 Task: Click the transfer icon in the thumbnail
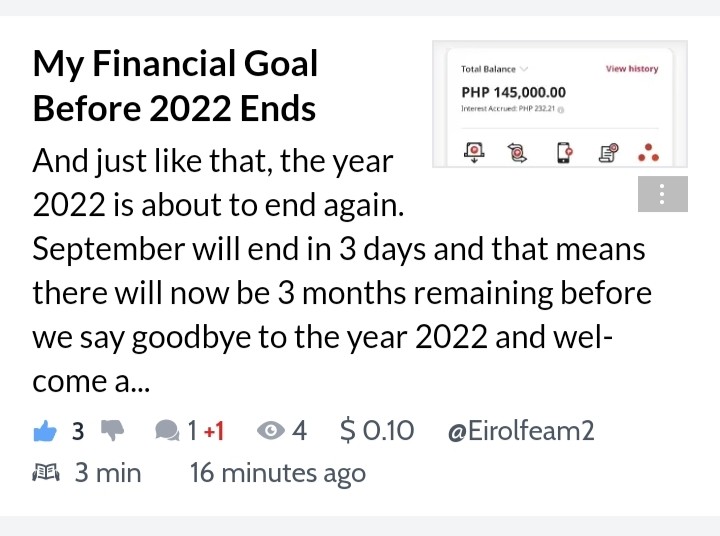[517, 152]
